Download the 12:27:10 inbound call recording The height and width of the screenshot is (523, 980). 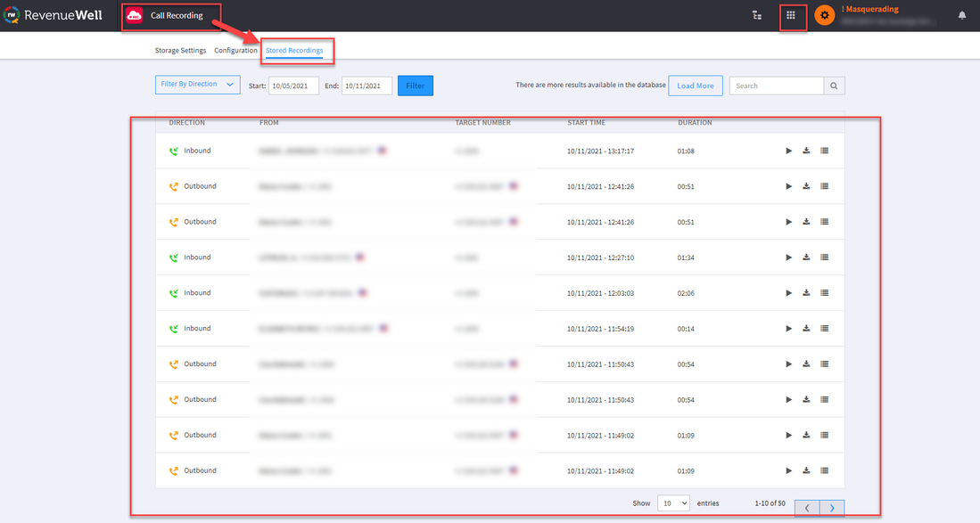[806, 257]
